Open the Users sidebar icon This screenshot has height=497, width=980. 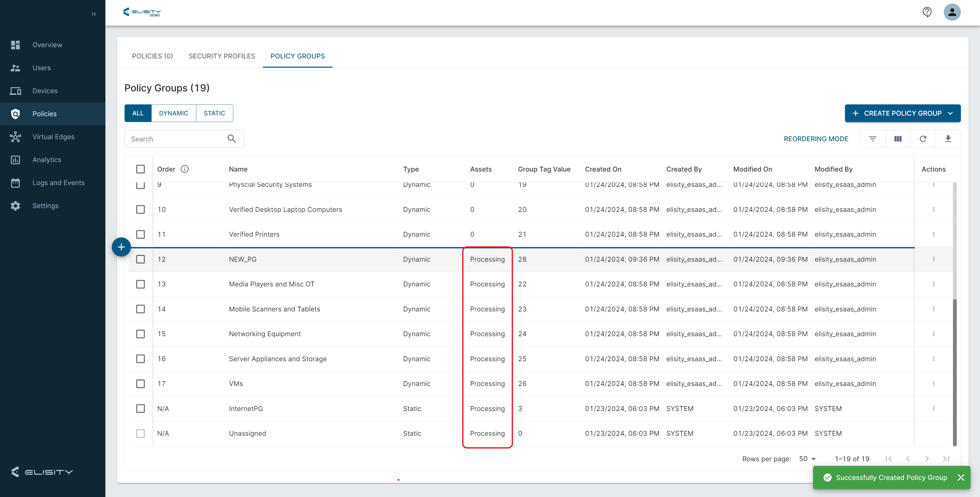click(16, 68)
